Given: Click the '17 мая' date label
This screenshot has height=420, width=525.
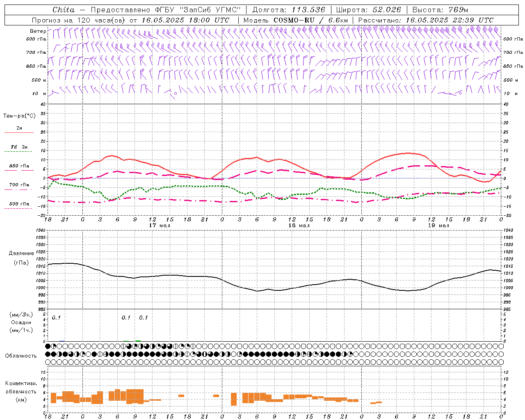Looking at the screenshot, I should pyautogui.click(x=159, y=226).
